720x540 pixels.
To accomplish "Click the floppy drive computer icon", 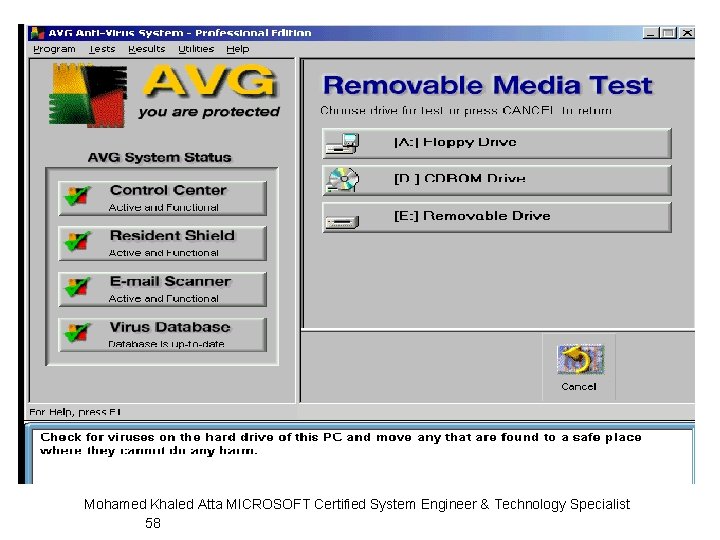I will [x=343, y=144].
